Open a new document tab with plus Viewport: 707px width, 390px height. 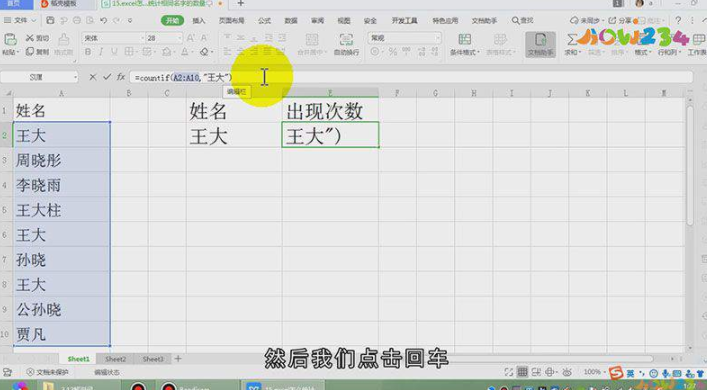[x=241, y=4]
